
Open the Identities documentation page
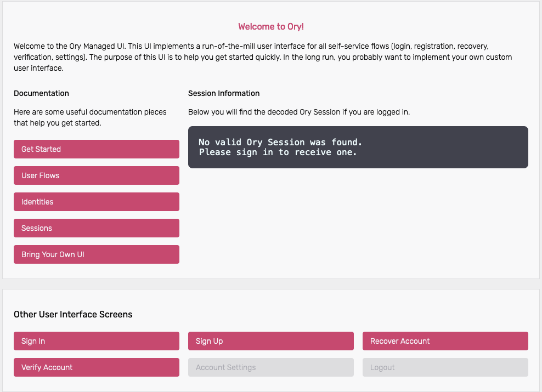(96, 201)
